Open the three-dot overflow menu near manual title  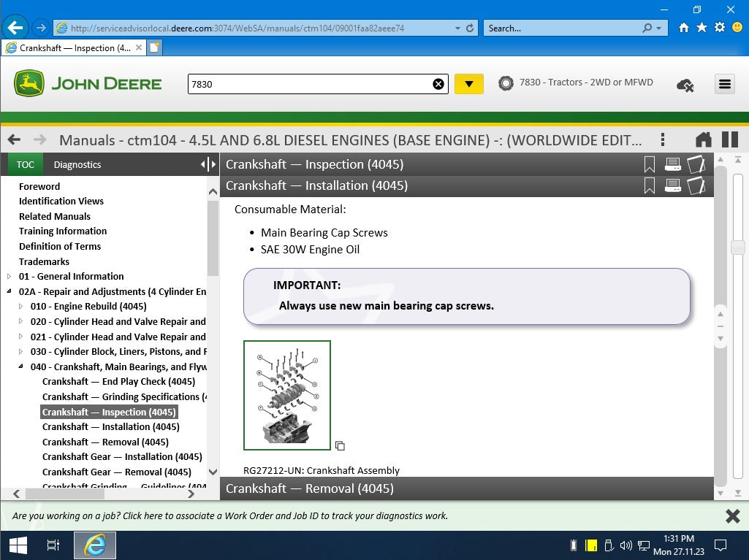tap(663, 139)
